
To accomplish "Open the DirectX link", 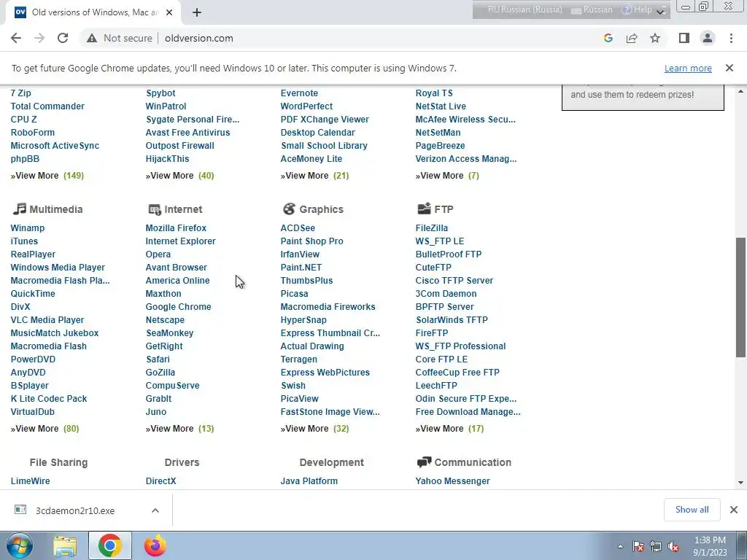I will pyautogui.click(x=160, y=481).
